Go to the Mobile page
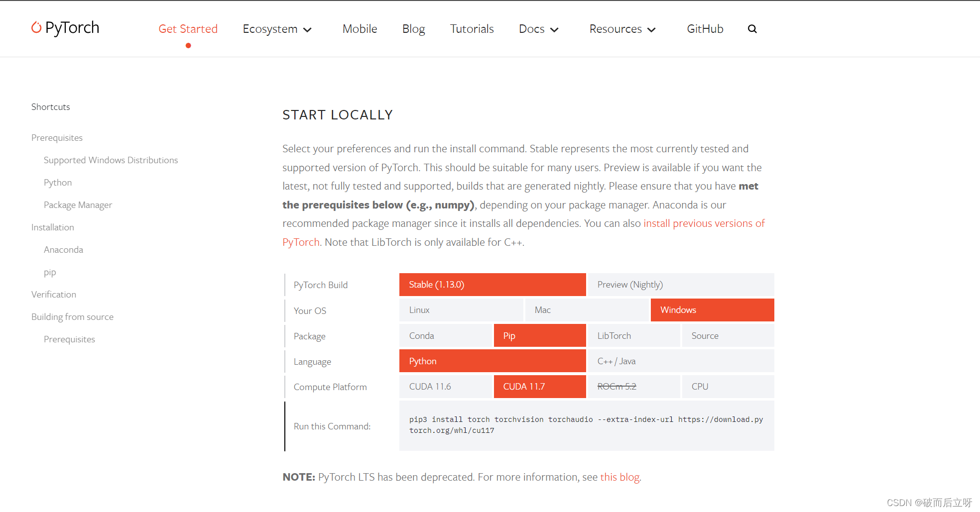980x512 pixels. (360, 29)
